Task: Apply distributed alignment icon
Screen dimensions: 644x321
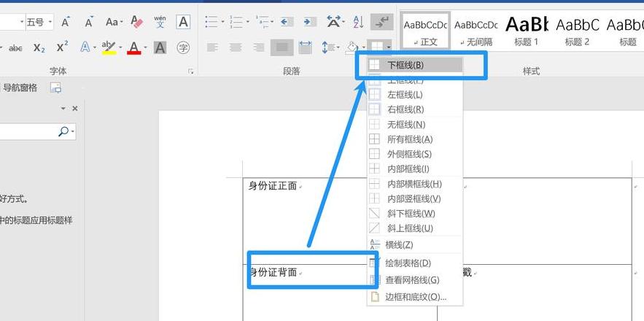Action: (x=305, y=47)
